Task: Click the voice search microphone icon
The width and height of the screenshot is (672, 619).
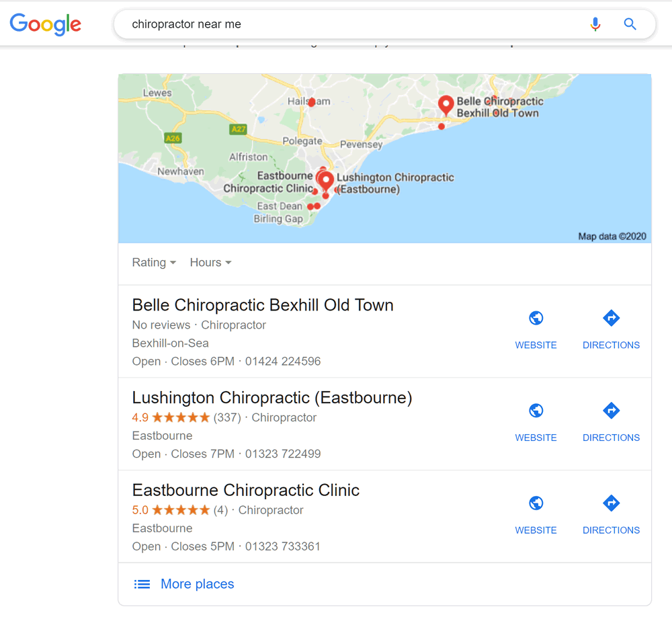Action: 595,24
